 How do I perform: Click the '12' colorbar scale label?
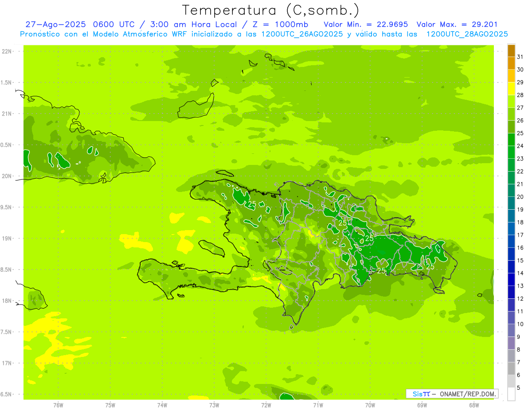point(520,299)
